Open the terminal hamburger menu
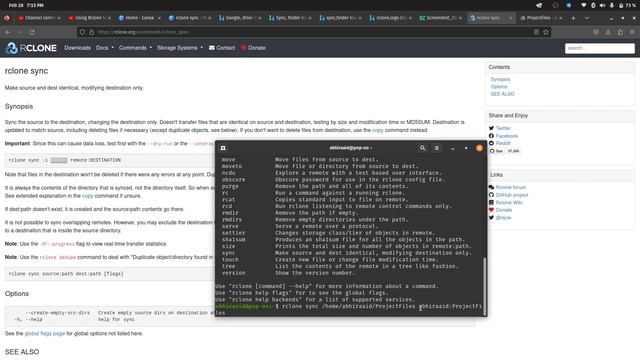Image resolution: width=640 pixels, height=360 pixels. (436, 148)
